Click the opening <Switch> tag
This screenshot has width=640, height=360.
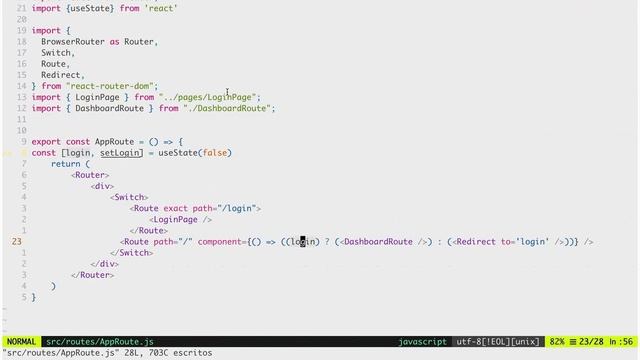(129, 197)
